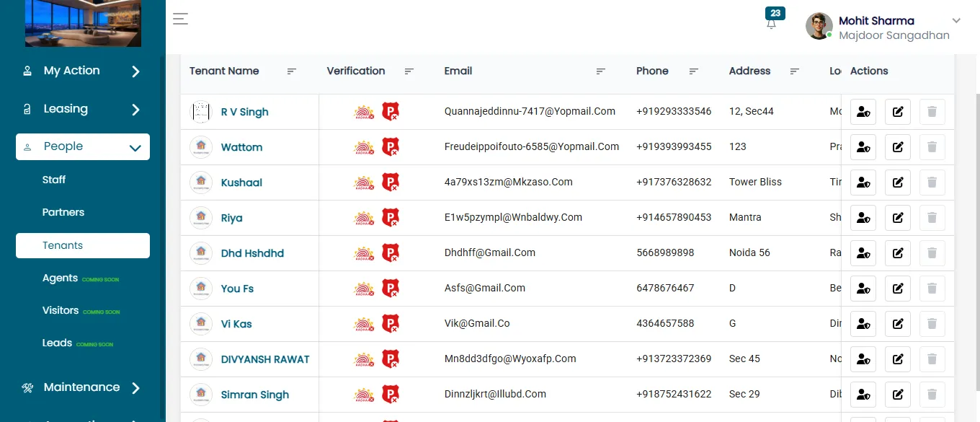Click the edit pencil icon for DIVYANSH RAWAT

click(x=898, y=359)
